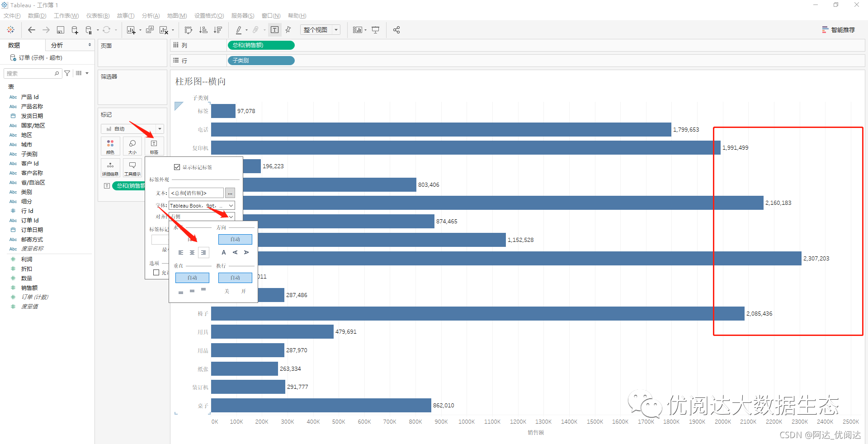This screenshot has width=868, height=444.
Task: Start presentation mode icon
Action: pos(375,30)
